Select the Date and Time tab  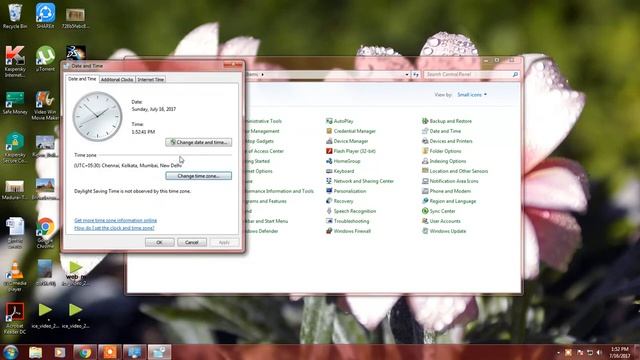82,79
